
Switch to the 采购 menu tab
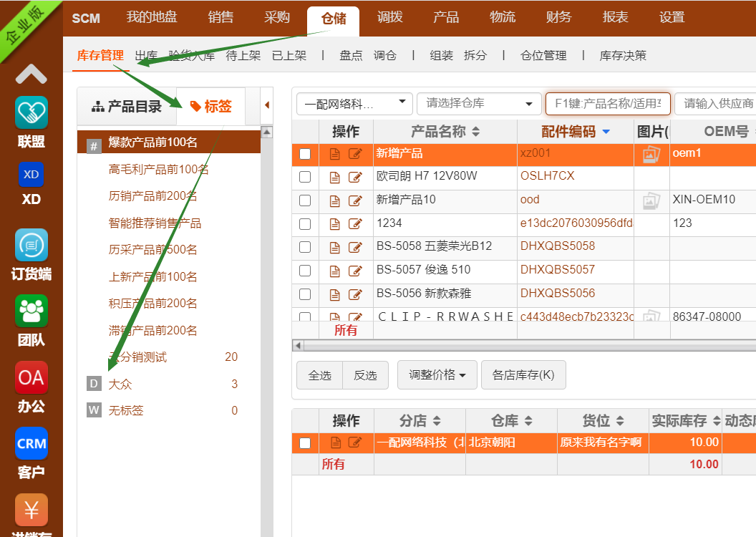coord(277,17)
